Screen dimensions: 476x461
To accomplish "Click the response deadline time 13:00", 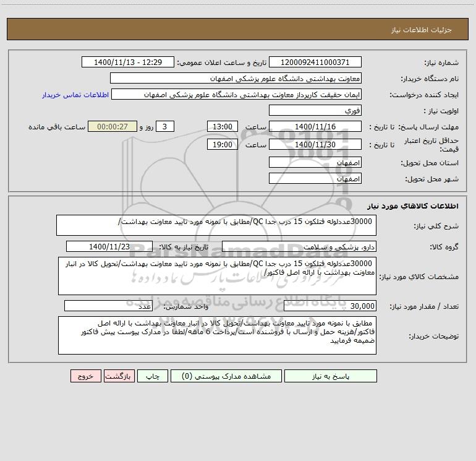I will [222, 126].
